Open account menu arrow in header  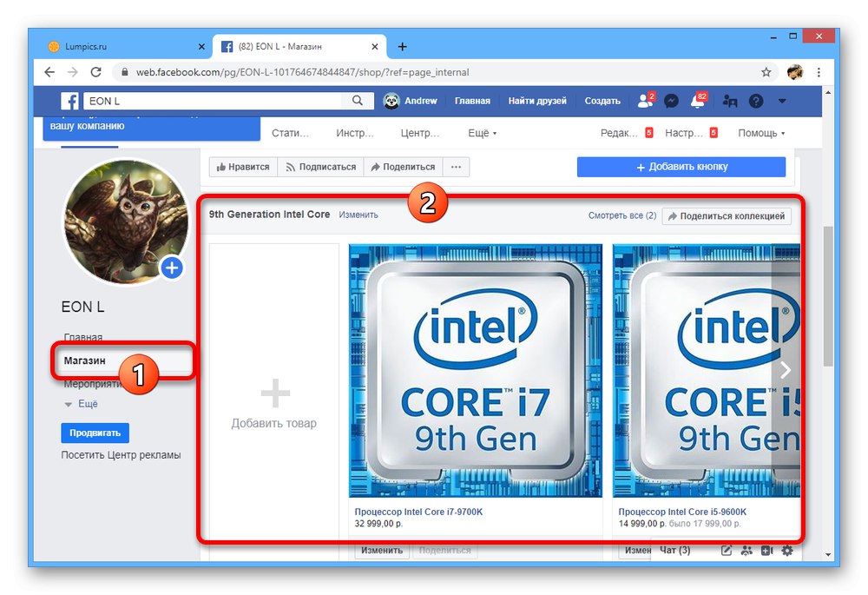[782, 101]
